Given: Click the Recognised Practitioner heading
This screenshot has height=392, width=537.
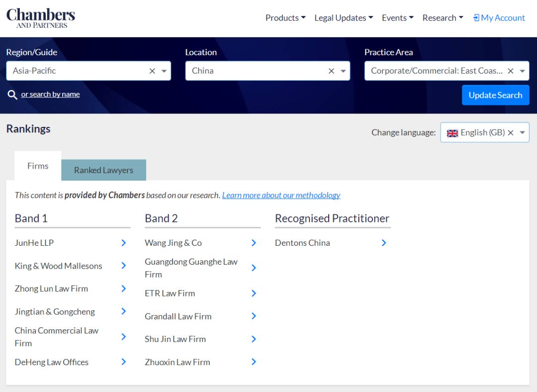Looking at the screenshot, I should coord(332,218).
